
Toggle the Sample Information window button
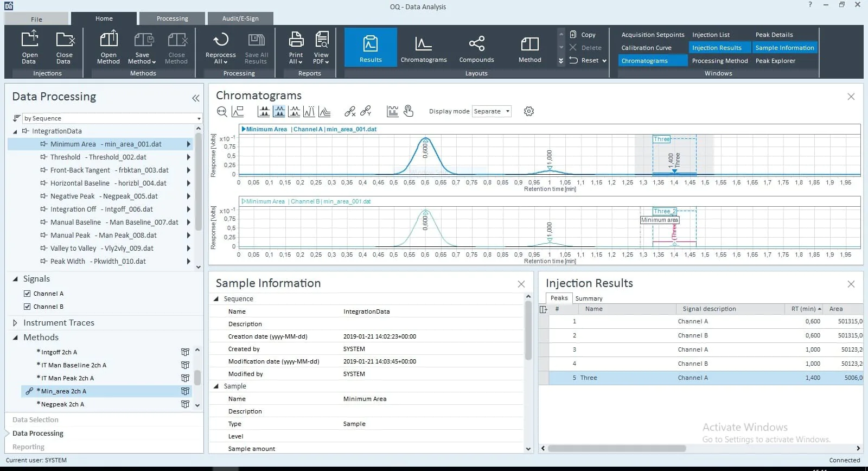(x=784, y=48)
